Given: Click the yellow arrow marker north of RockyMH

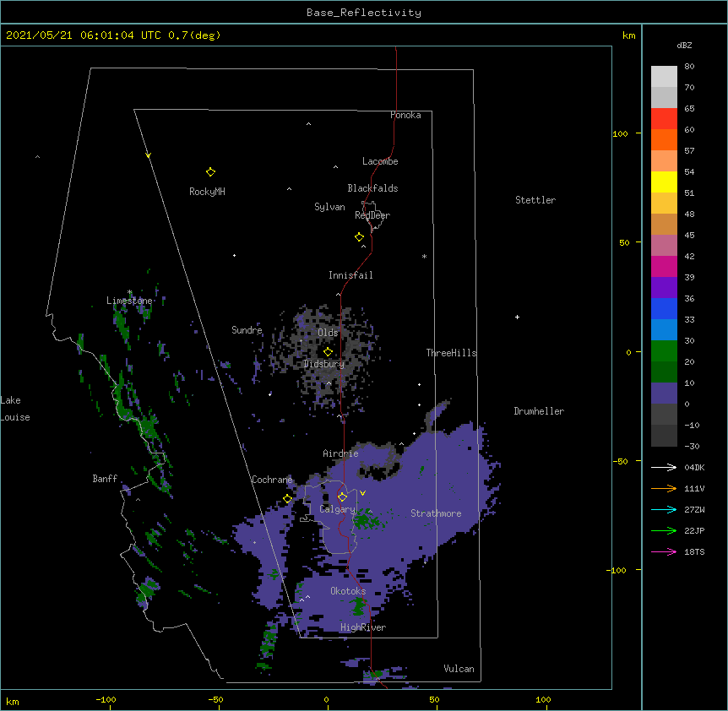Looking at the screenshot, I should click(x=148, y=155).
